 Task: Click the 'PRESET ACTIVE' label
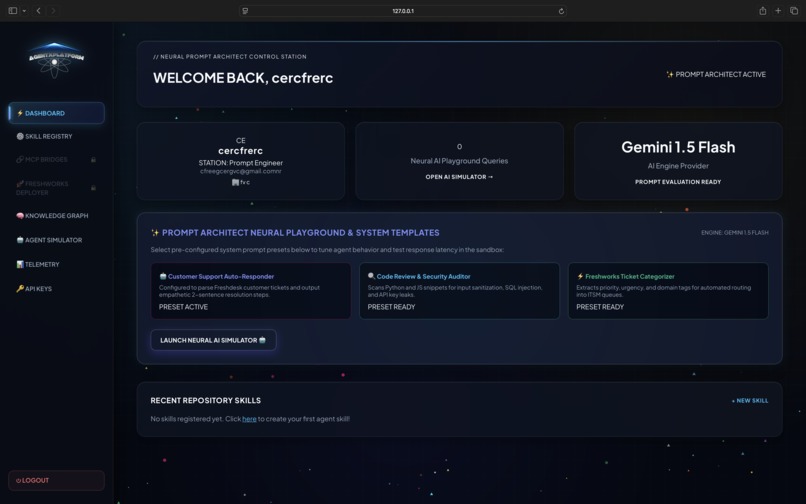(184, 307)
